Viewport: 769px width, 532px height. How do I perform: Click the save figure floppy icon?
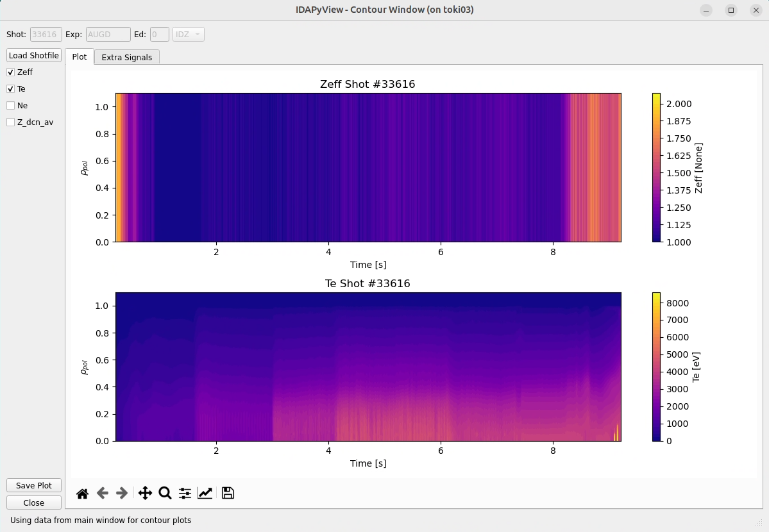(x=227, y=493)
